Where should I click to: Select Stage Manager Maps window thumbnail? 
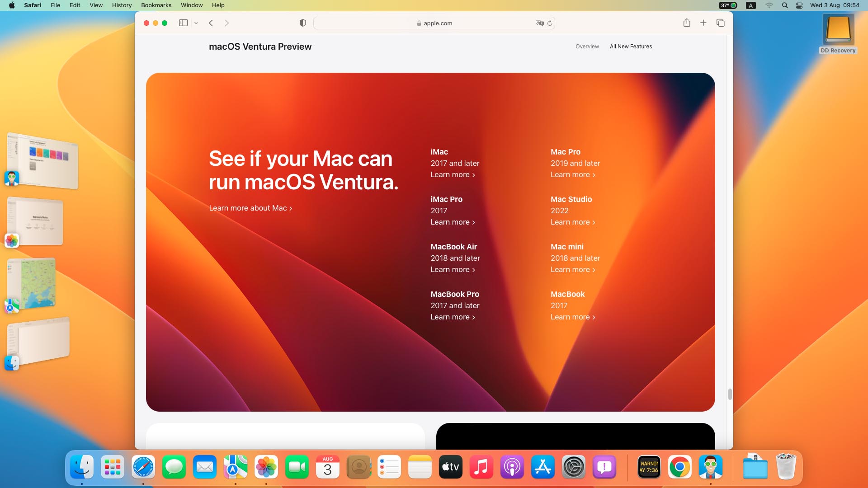click(32, 284)
